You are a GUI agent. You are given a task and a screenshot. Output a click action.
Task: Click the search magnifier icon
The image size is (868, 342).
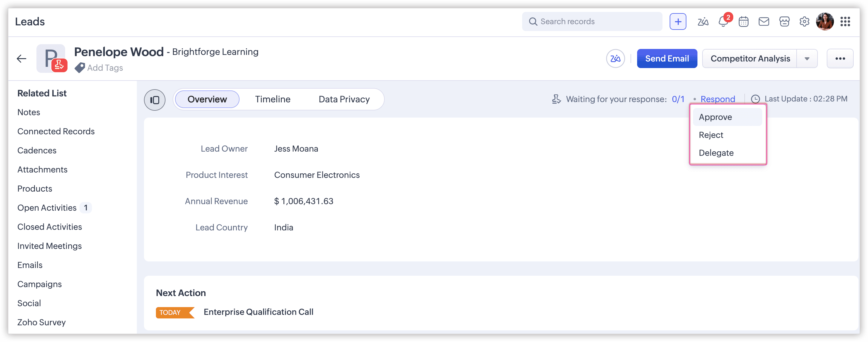tap(533, 21)
